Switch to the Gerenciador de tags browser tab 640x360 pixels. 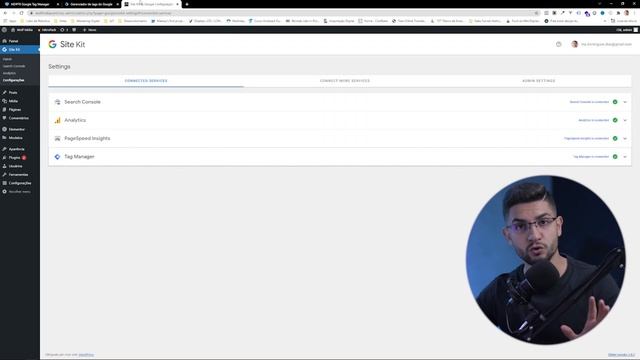tap(91, 4)
